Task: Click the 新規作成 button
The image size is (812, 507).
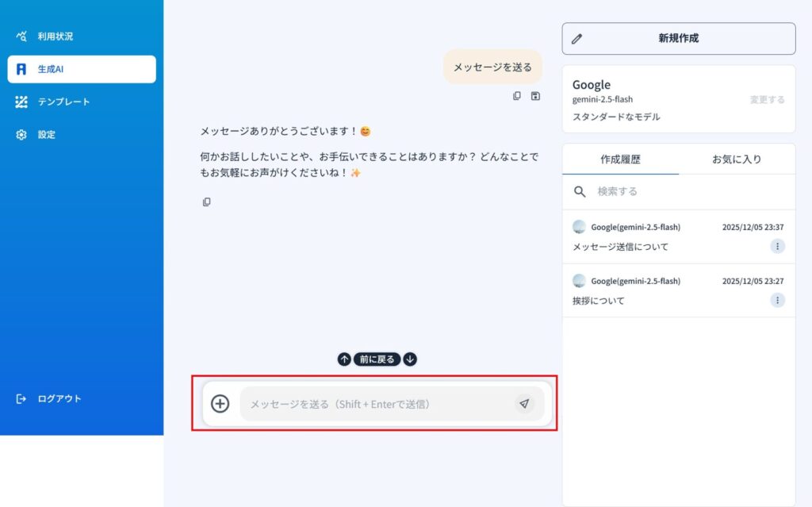Action: pyautogui.click(x=678, y=38)
